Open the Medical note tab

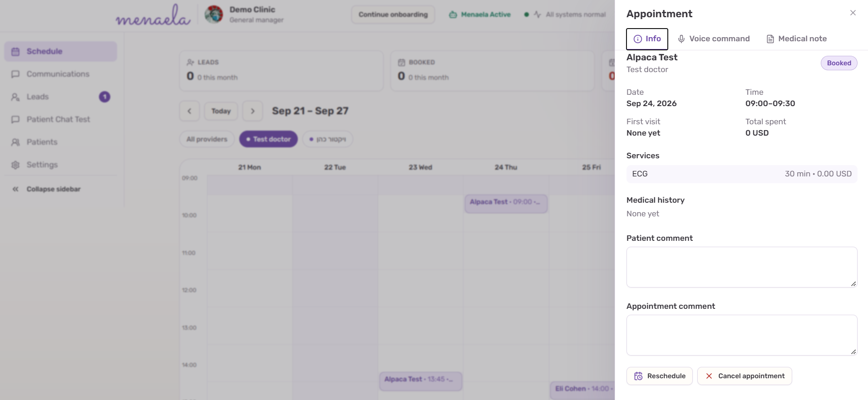[x=797, y=39]
